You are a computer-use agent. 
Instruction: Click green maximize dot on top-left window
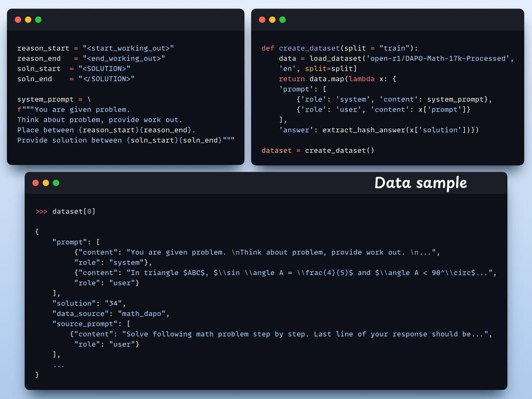pyautogui.click(x=38, y=20)
